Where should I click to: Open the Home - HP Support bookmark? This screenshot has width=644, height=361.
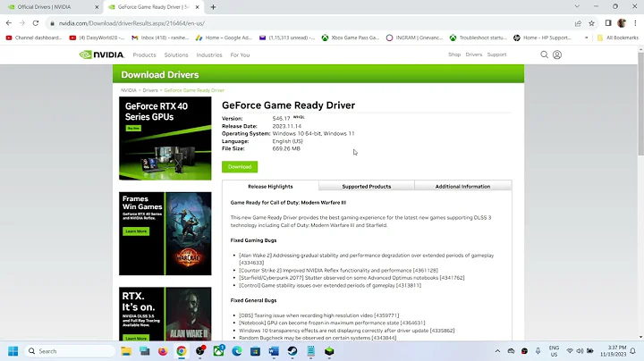point(542,38)
